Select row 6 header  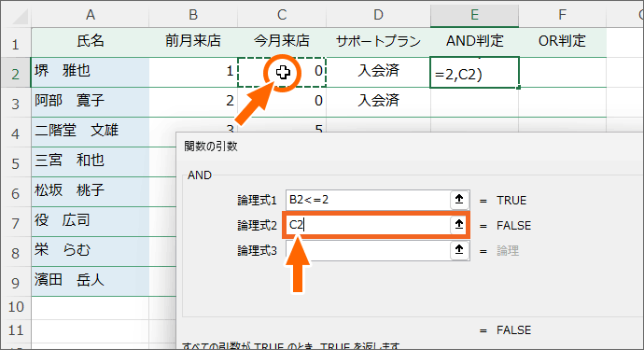click(x=16, y=192)
